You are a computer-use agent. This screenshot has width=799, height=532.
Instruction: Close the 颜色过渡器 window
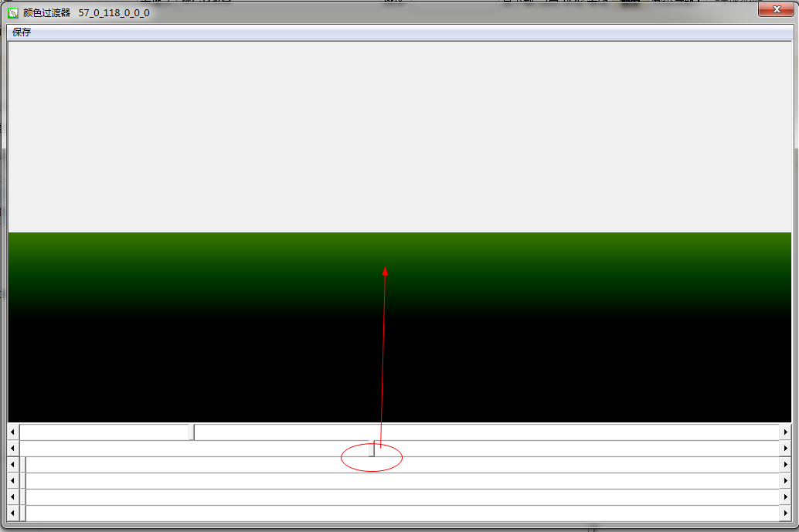click(x=776, y=9)
